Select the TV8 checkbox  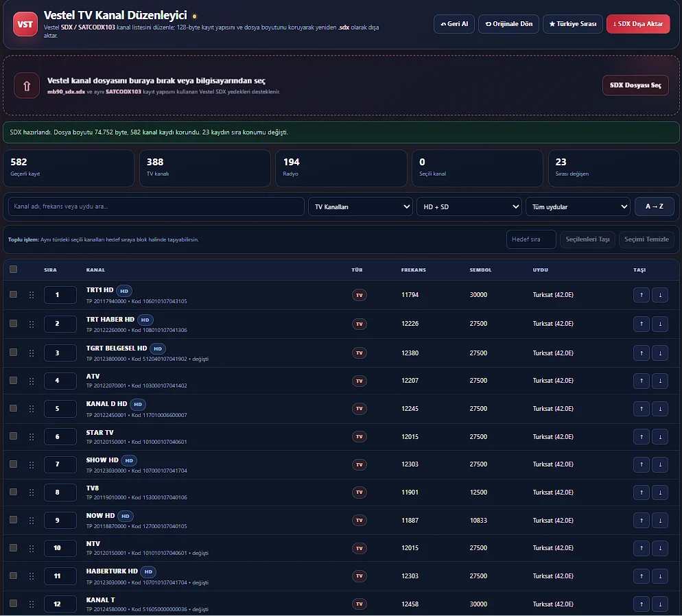click(14, 492)
